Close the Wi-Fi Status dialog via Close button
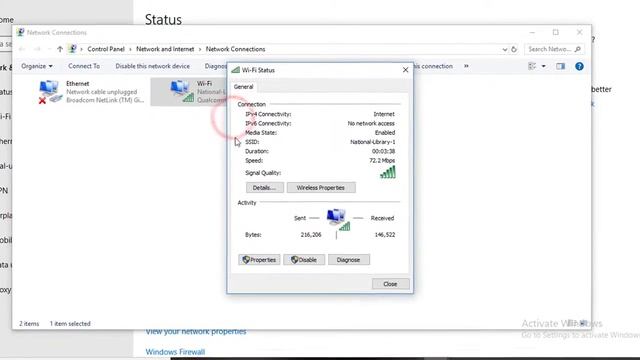640x360 pixels. tap(390, 284)
